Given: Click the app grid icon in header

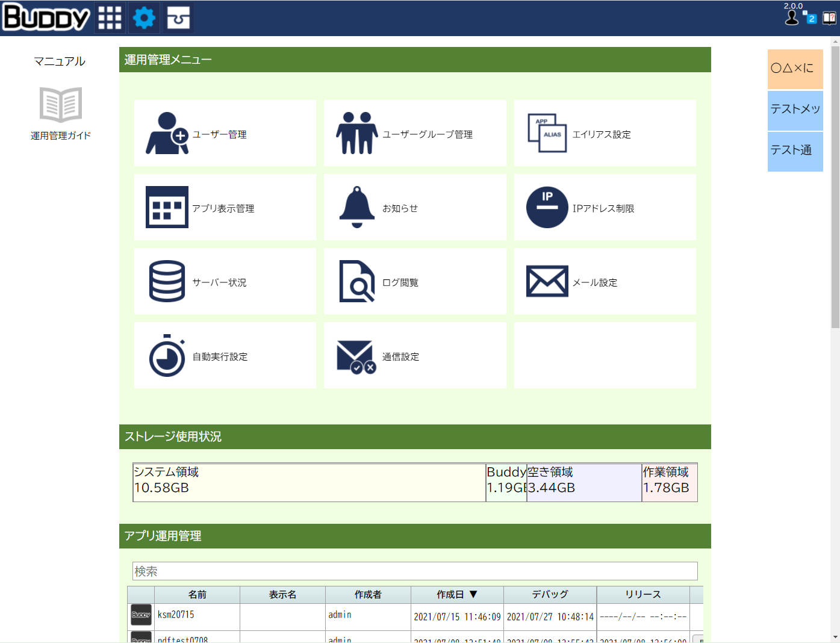Looking at the screenshot, I should [x=110, y=18].
